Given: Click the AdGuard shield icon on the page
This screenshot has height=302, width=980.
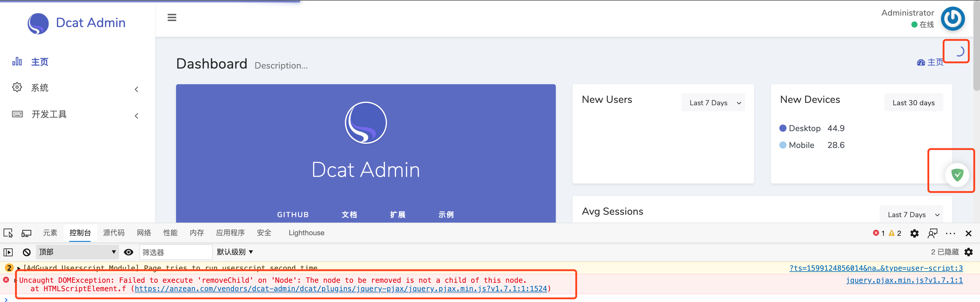Looking at the screenshot, I should click(x=957, y=174).
